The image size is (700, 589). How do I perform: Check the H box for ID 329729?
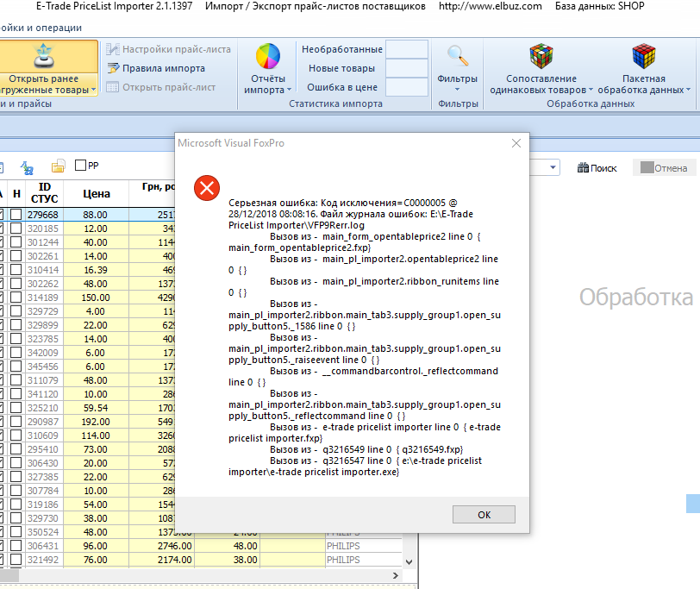[x=16, y=311]
